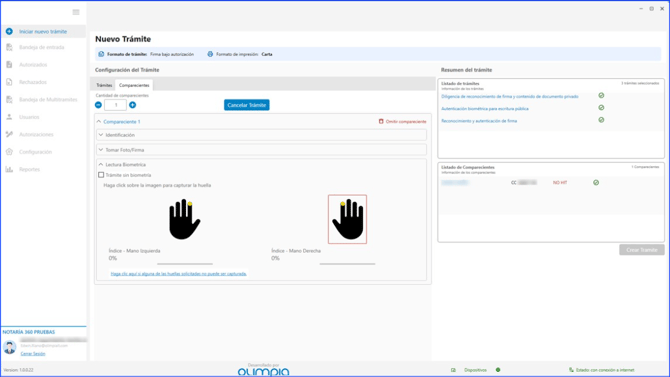
Task: Collapse the Lectura Biométrica section
Action: 262,165
